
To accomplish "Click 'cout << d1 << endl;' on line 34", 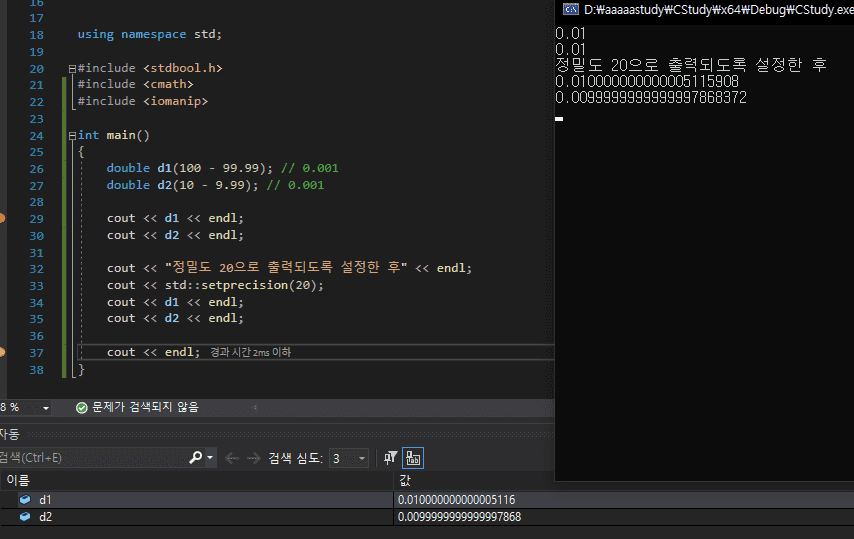I will pyautogui.click(x=175, y=302).
